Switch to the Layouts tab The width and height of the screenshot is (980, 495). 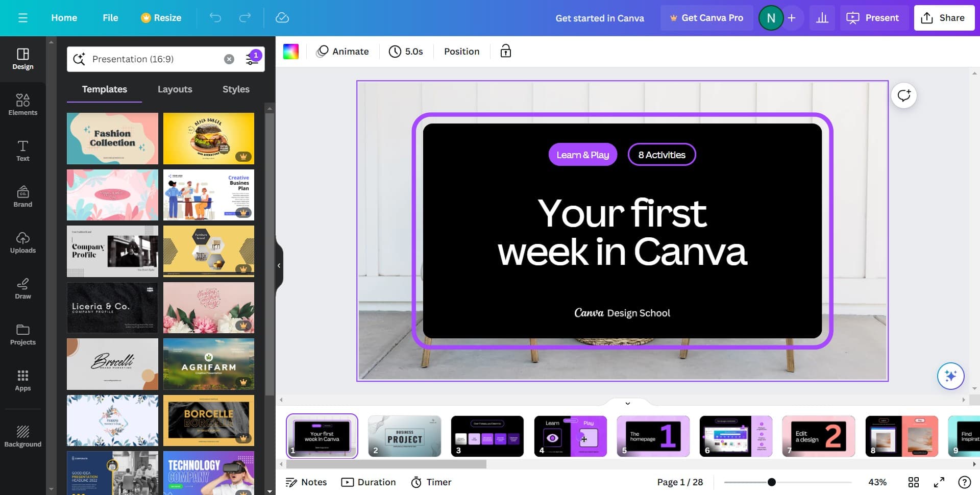coord(175,89)
